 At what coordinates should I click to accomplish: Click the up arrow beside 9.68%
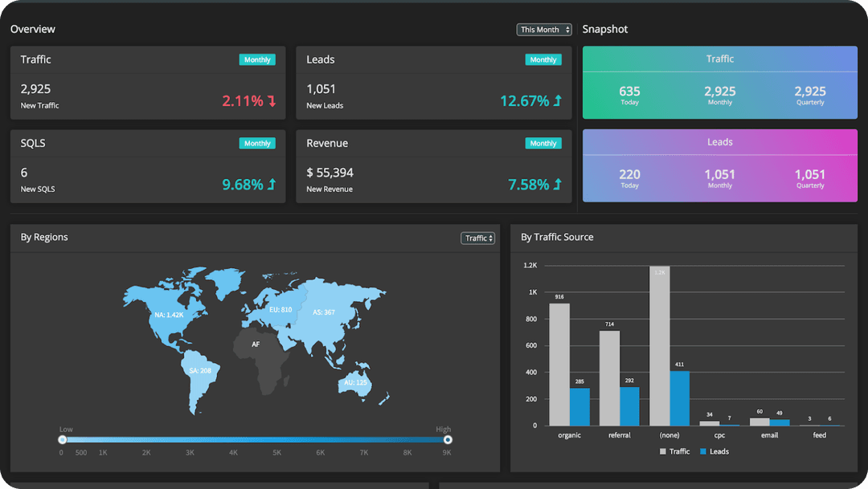tap(272, 184)
